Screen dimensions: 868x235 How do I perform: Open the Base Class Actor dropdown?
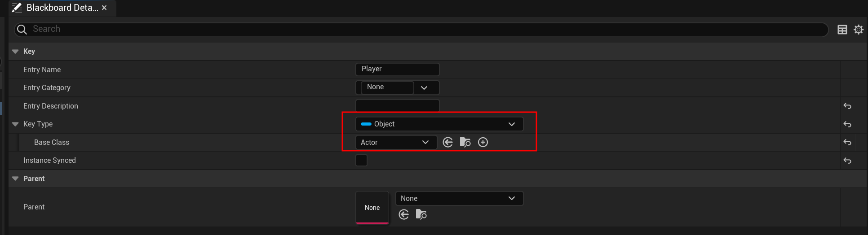(396, 142)
